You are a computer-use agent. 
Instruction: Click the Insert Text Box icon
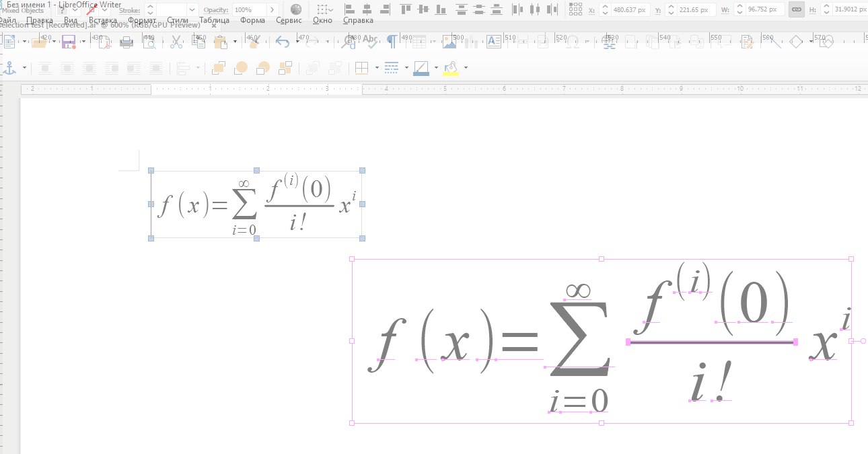493,42
